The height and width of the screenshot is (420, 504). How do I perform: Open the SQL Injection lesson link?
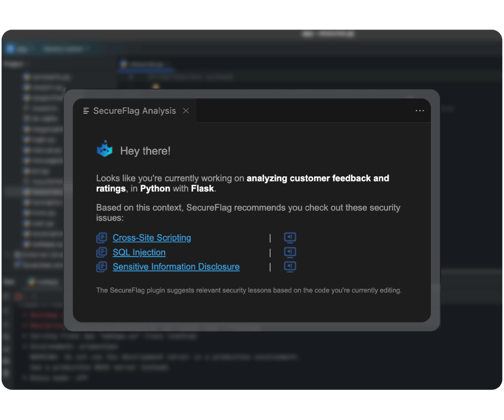pos(139,252)
